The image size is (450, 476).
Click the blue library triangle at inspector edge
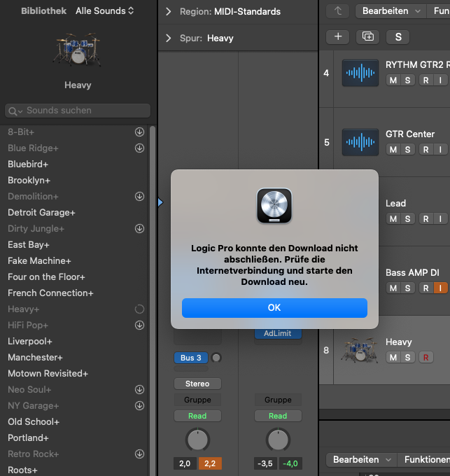(x=160, y=202)
